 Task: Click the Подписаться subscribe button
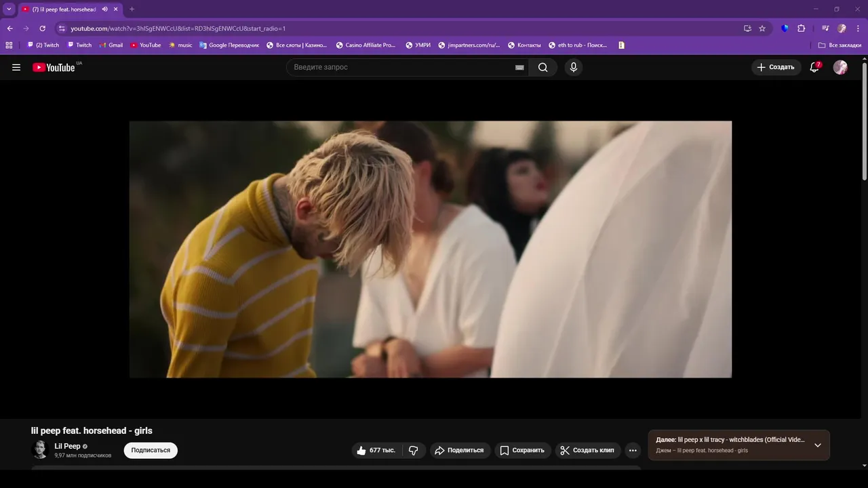point(151,450)
